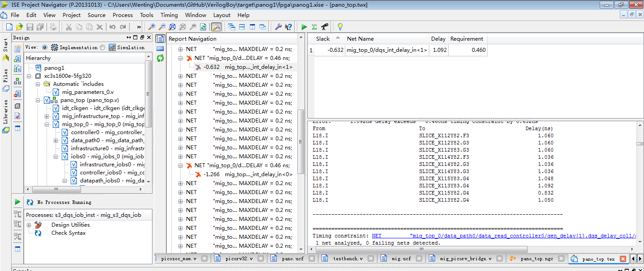644x271 pixels.
Task: Collapse the Automatic `includes folder node
Action: pos(38,84)
